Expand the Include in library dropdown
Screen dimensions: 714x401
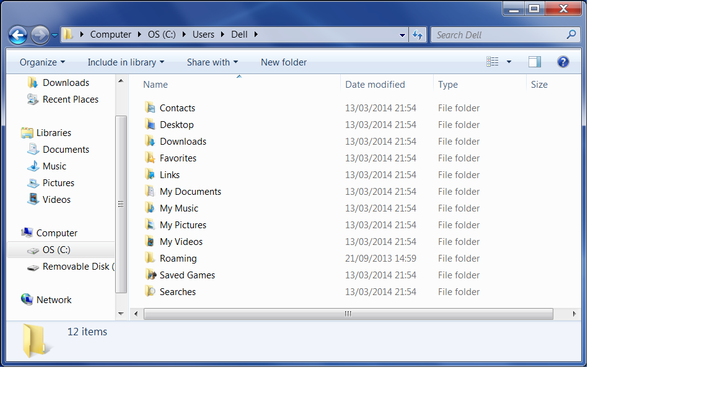(124, 62)
